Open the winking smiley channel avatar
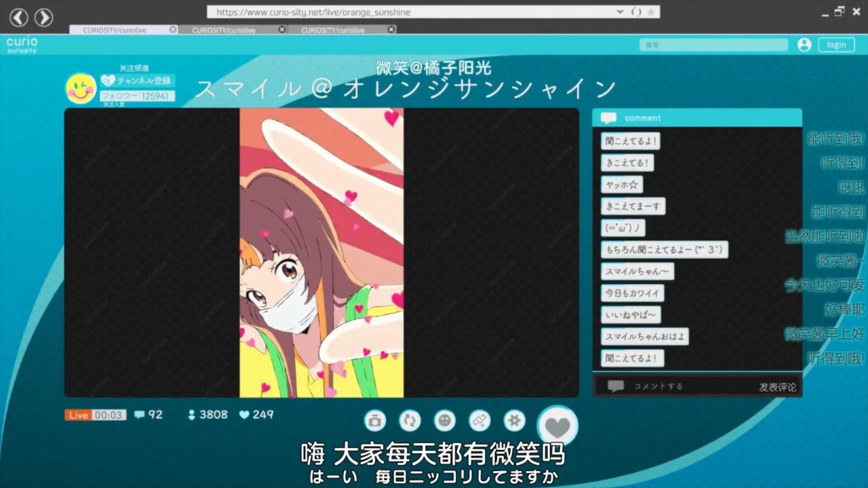 click(81, 89)
